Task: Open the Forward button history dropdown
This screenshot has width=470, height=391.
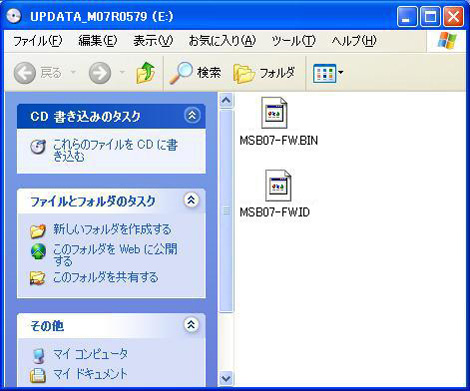Action: pos(122,72)
